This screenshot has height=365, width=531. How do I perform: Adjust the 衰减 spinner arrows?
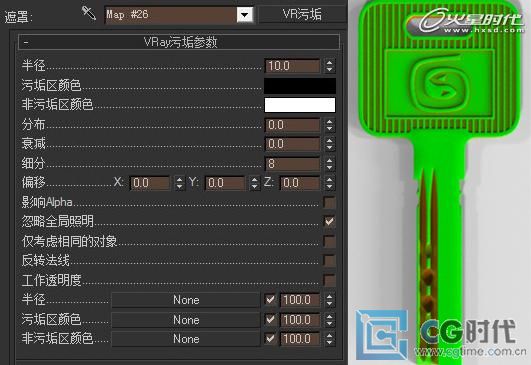[x=329, y=144]
